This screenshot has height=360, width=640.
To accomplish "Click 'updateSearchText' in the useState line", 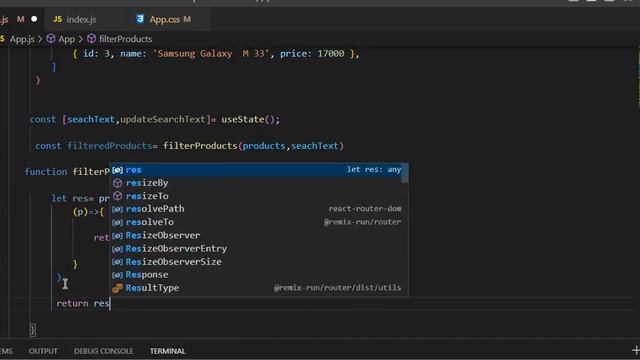I will click(x=162, y=120).
